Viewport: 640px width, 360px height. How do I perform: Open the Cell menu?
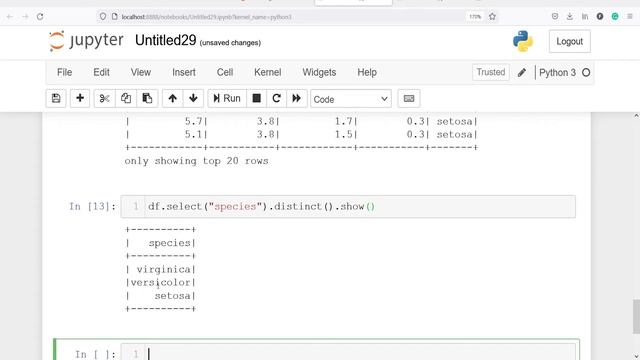tap(225, 73)
